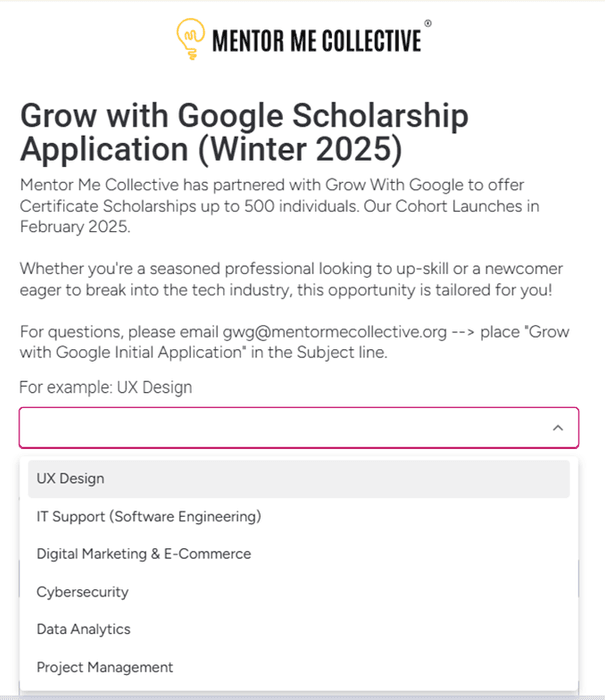
Task: Choose IT Support (Software Engineering) option
Action: point(299,517)
